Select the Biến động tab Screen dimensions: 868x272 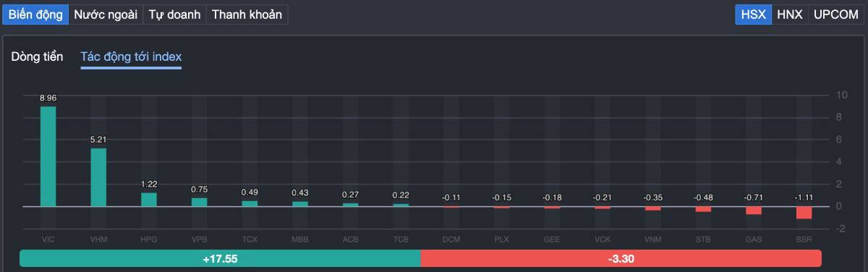click(x=35, y=14)
